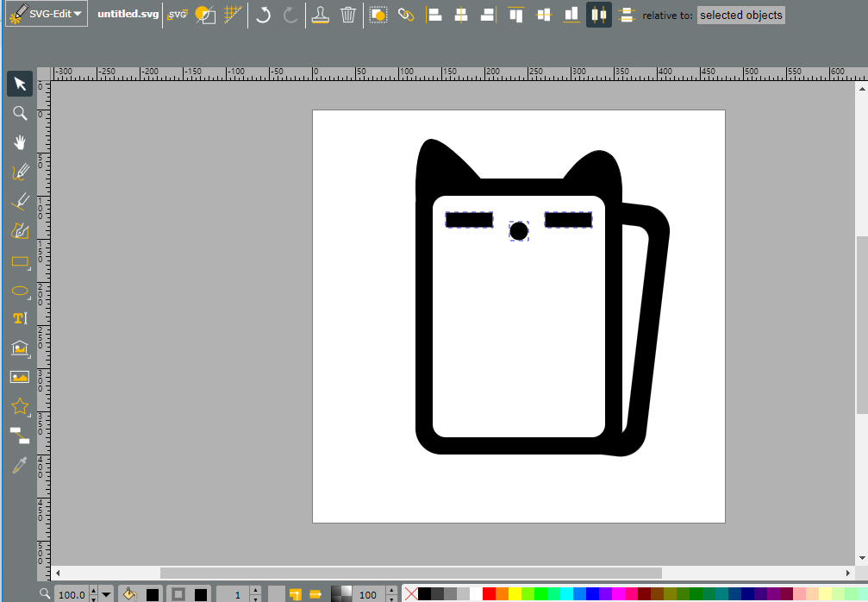Expand the zoom level dropdown arrow

tap(106, 595)
